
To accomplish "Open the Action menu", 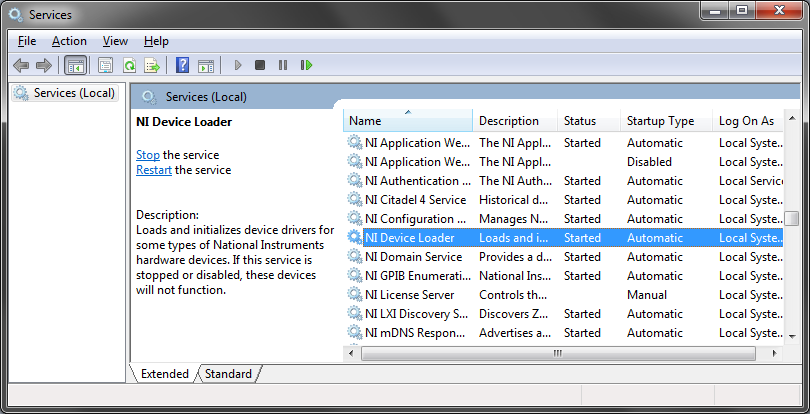I will coord(69,41).
